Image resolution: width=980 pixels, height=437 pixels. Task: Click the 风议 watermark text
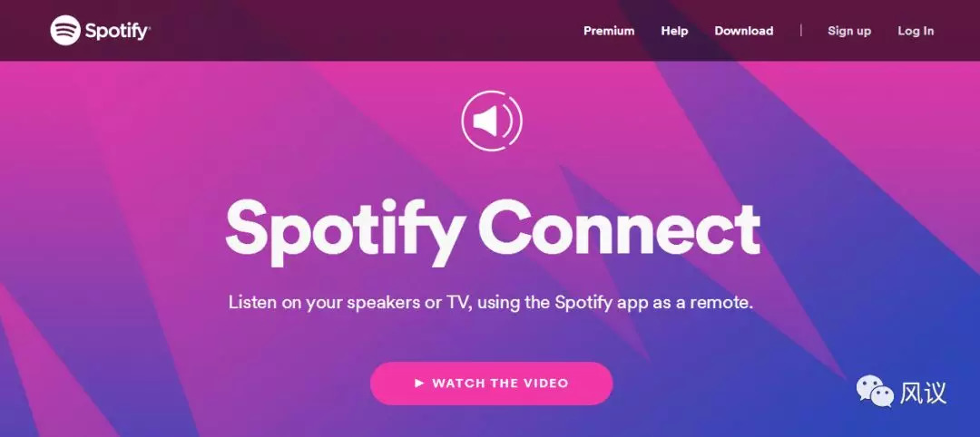pyautogui.click(x=923, y=393)
